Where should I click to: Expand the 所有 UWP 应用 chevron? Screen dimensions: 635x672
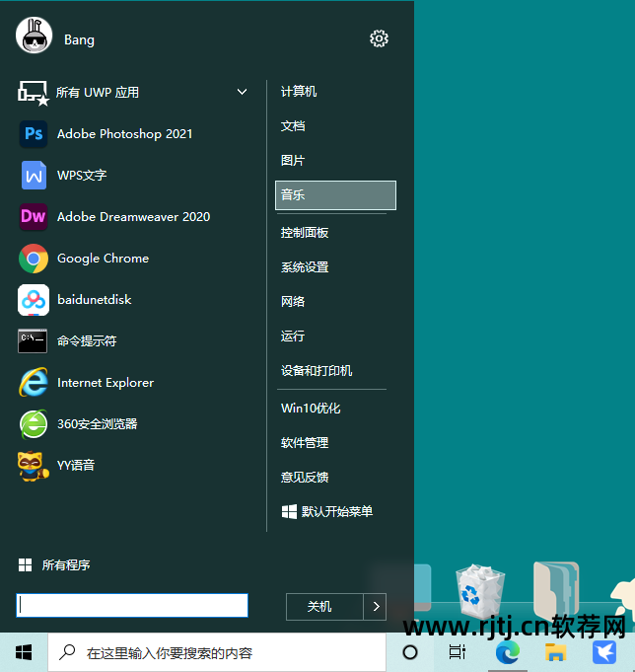[242, 92]
